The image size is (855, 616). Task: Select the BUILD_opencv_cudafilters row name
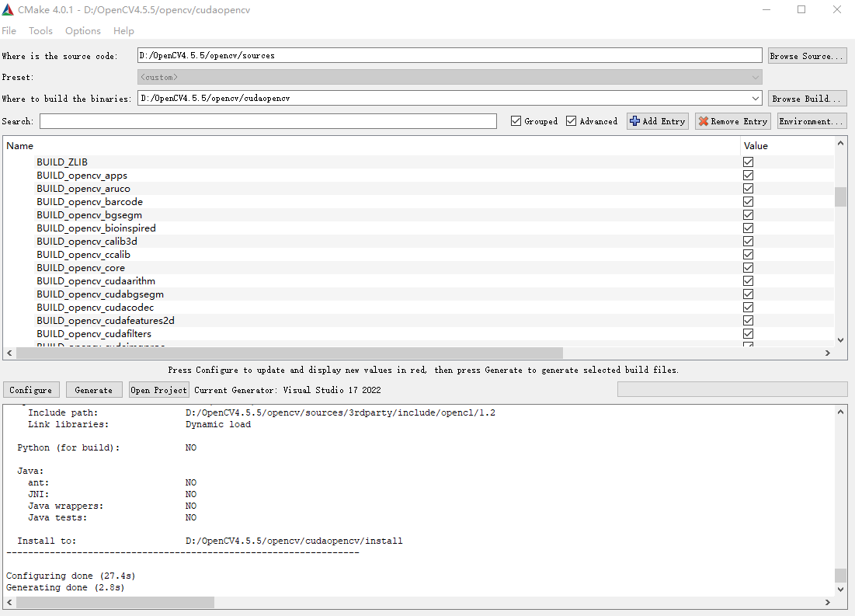tap(94, 334)
